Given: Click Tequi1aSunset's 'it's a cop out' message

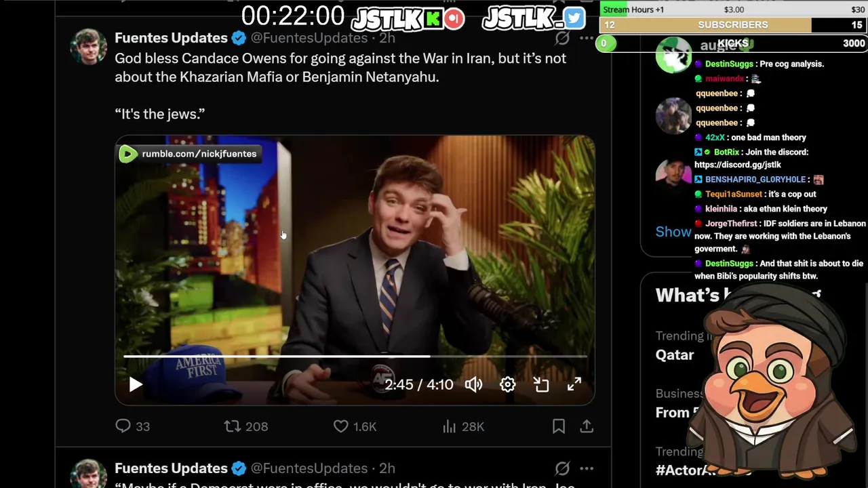Looking at the screenshot, I should (755, 194).
